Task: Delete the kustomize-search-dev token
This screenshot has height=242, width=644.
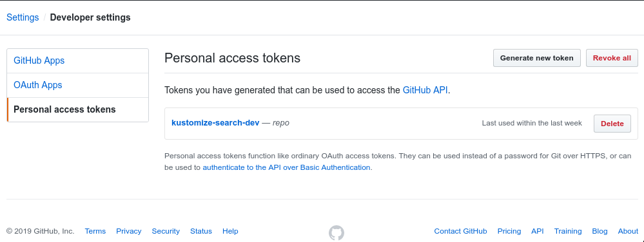Action: click(x=612, y=124)
